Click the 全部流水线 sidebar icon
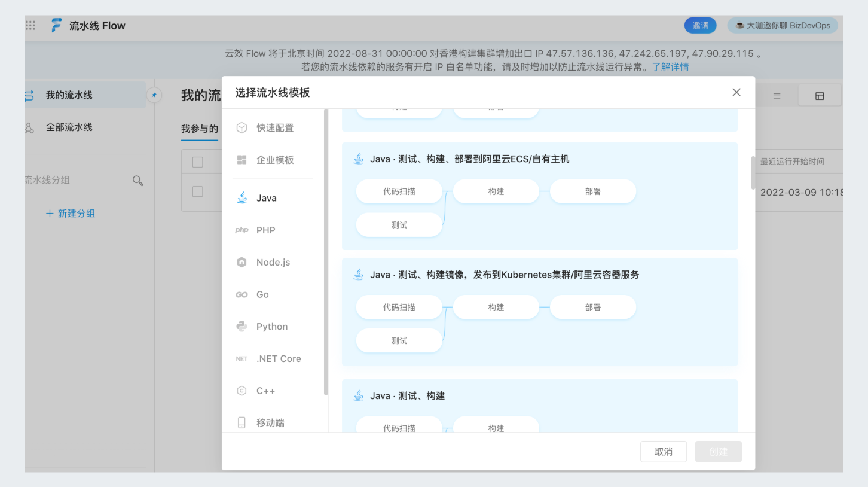 click(x=29, y=127)
